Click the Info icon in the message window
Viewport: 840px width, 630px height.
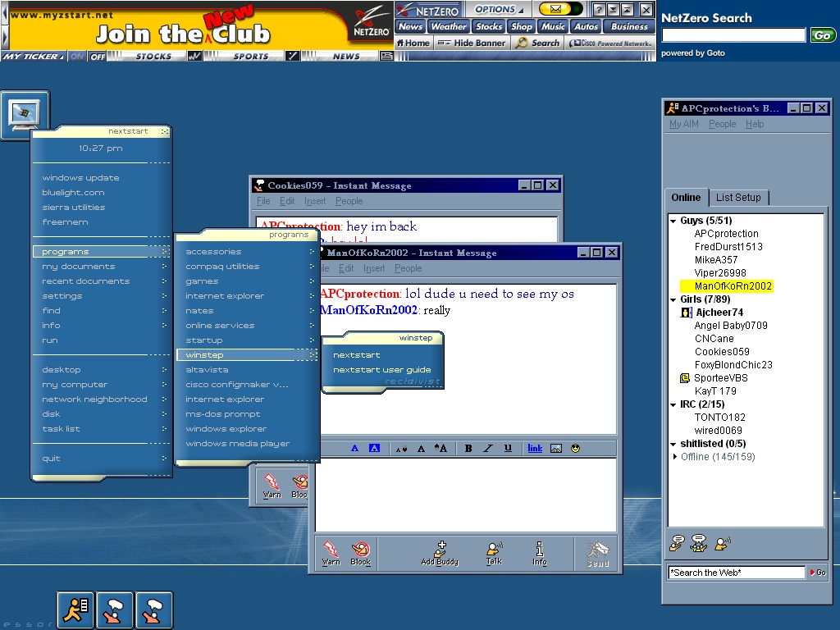540,553
